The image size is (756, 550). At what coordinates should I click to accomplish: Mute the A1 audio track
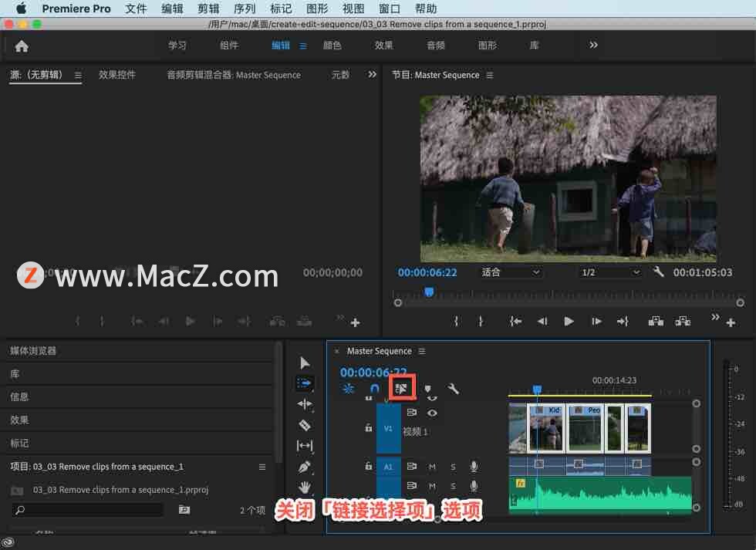[432, 467]
